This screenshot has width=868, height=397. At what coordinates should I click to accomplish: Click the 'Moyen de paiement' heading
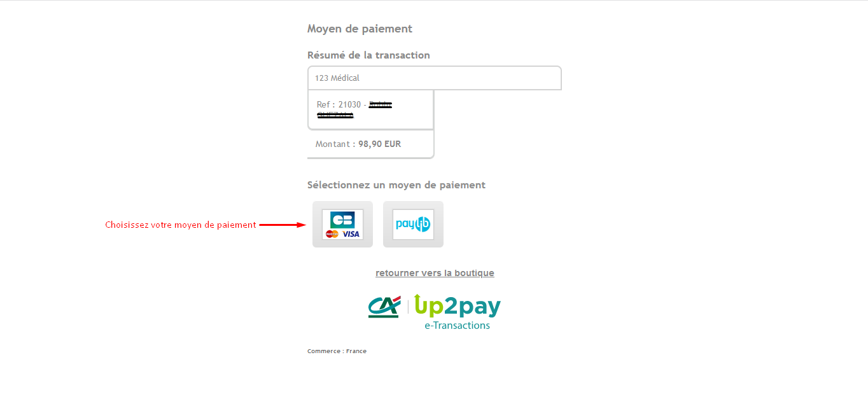point(360,29)
